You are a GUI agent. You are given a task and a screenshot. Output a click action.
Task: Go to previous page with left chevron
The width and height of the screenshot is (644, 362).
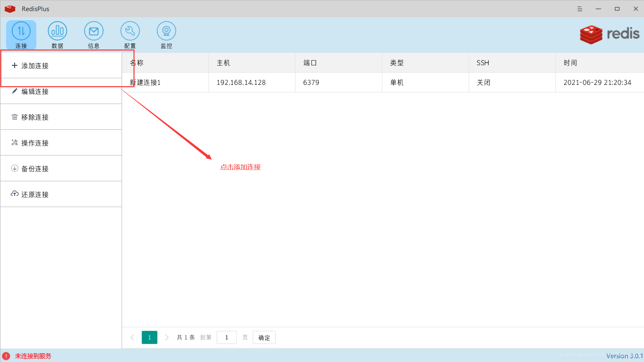click(x=132, y=337)
